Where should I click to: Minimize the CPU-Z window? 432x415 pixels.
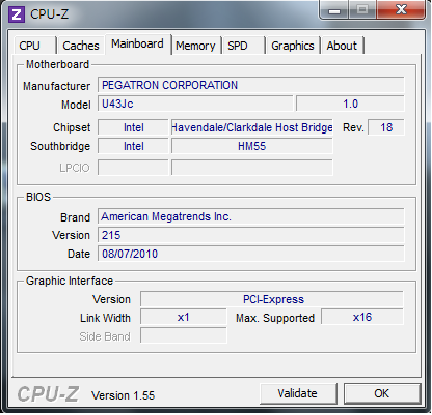coord(334,11)
